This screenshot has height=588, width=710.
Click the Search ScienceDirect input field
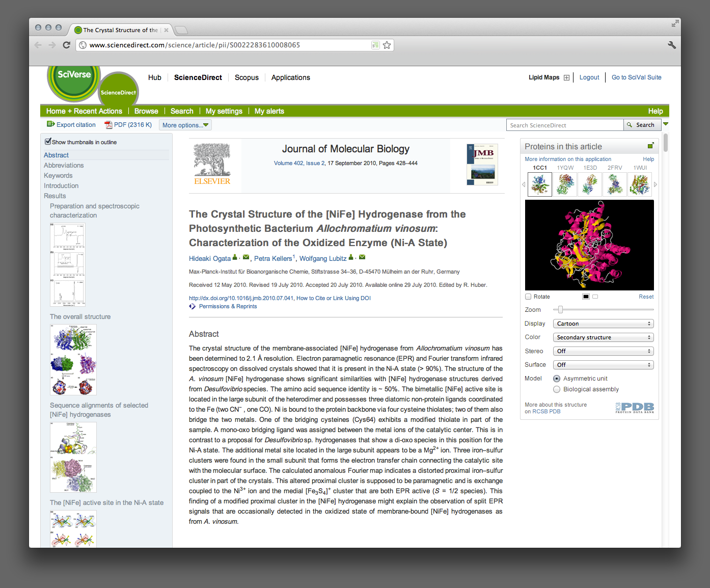tap(565, 125)
